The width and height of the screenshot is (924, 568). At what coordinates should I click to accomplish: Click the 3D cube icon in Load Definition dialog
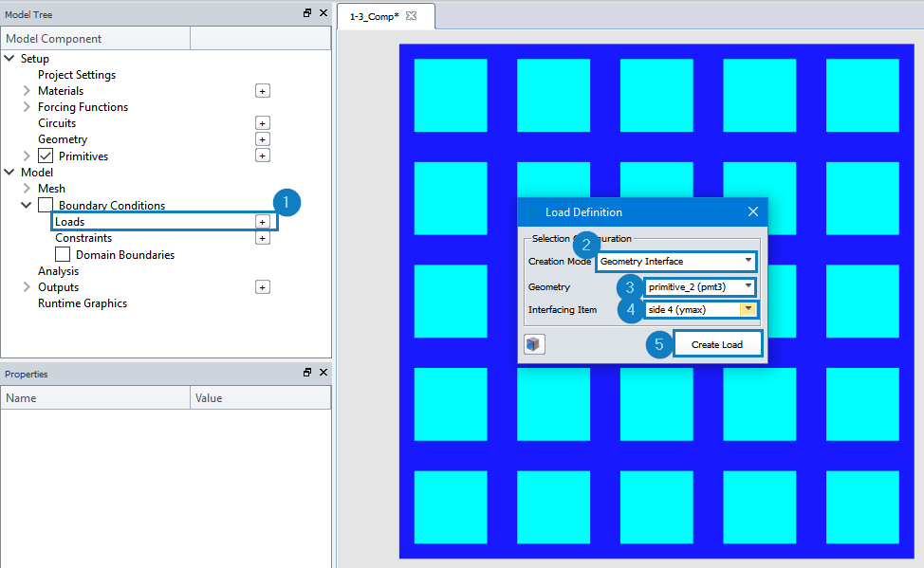(534, 344)
